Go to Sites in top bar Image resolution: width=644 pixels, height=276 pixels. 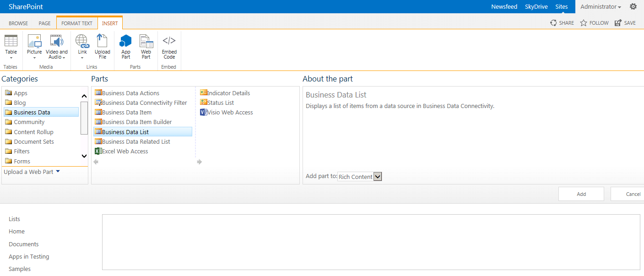point(562,6)
